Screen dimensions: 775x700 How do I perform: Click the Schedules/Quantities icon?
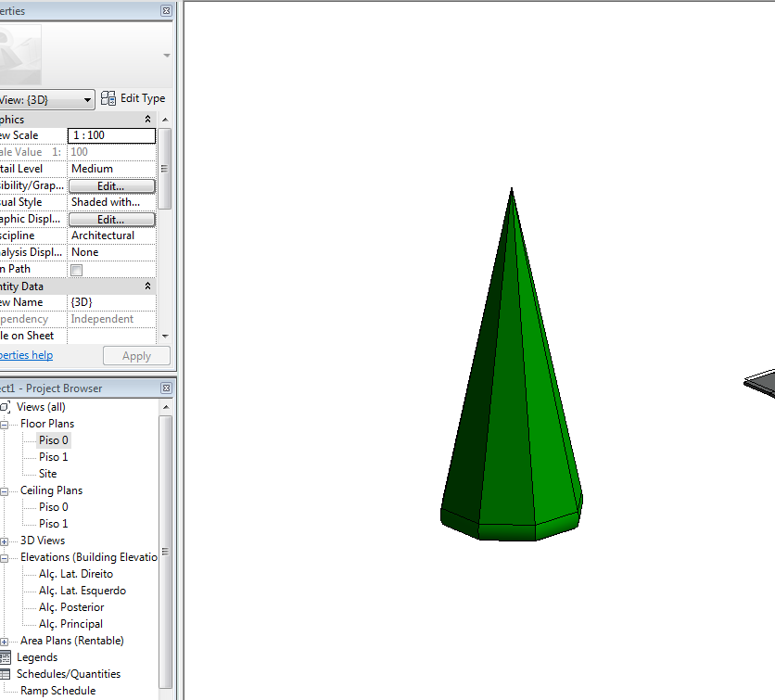click(5, 674)
